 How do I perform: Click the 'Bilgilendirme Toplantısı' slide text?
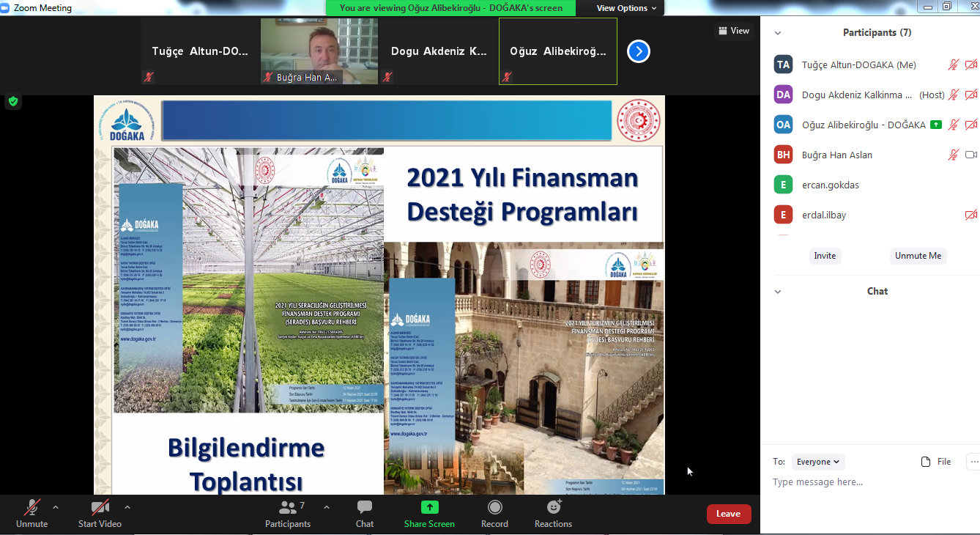tap(246, 464)
